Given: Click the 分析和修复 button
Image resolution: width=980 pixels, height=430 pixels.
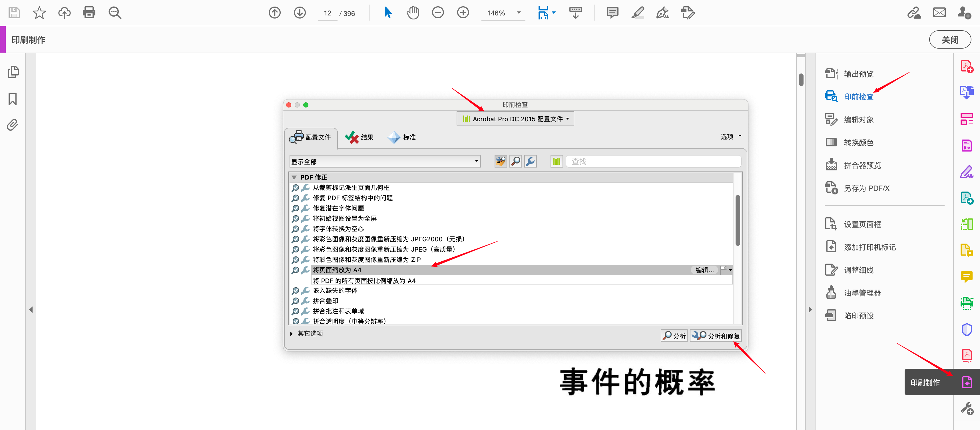Looking at the screenshot, I should tap(716, 336).
